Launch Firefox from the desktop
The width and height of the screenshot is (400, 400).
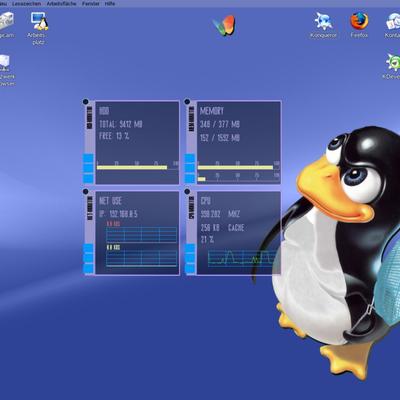coord(359,25)
